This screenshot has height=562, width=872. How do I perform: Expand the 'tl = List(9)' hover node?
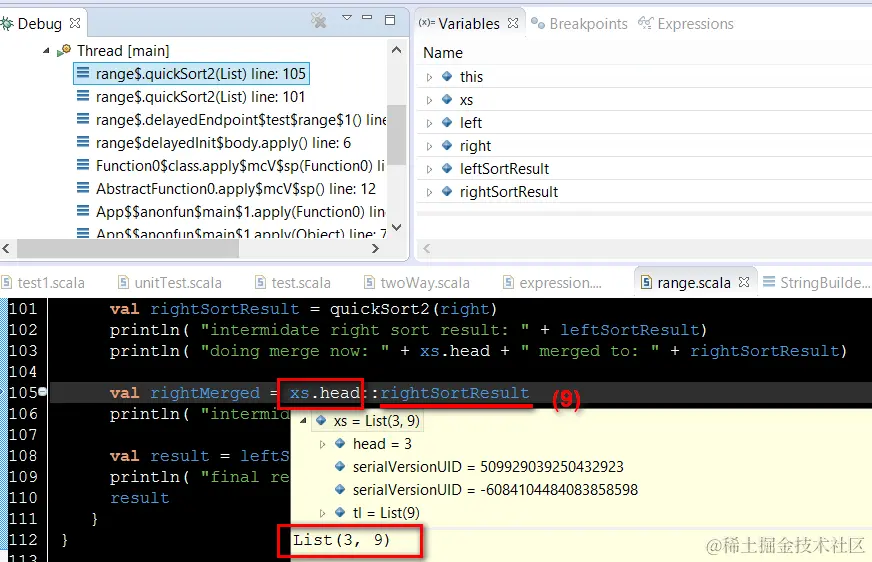click(323, 513)
